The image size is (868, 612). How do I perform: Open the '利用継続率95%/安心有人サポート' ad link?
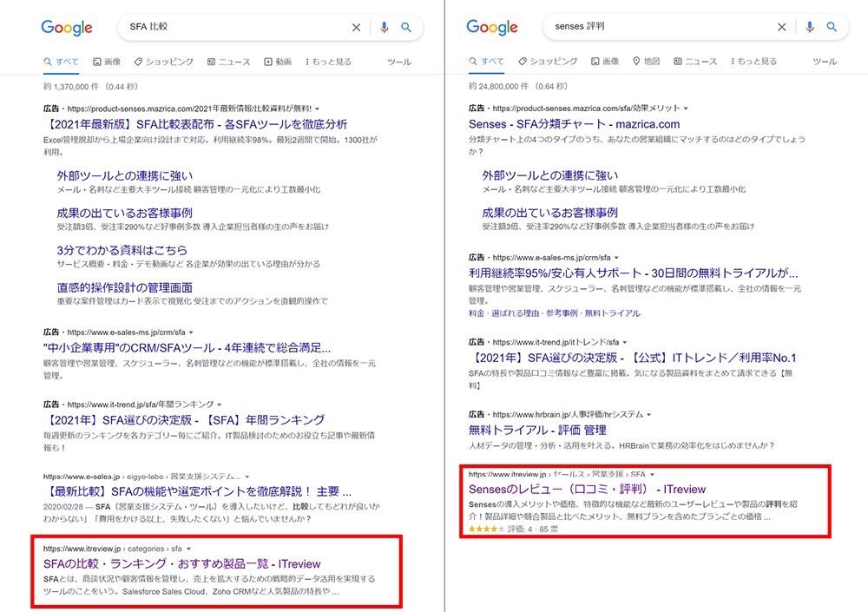pyautogui.click(x=634, y=273)
